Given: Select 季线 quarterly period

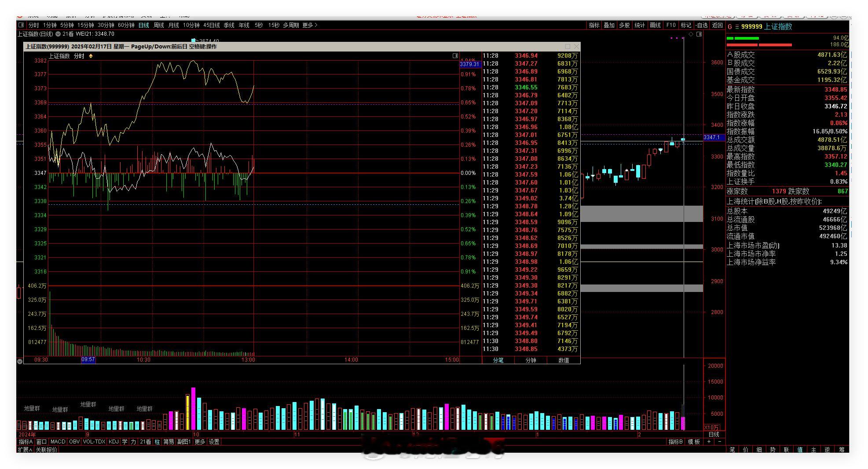Looking at the screenshot, I should (x=229, y=25).
